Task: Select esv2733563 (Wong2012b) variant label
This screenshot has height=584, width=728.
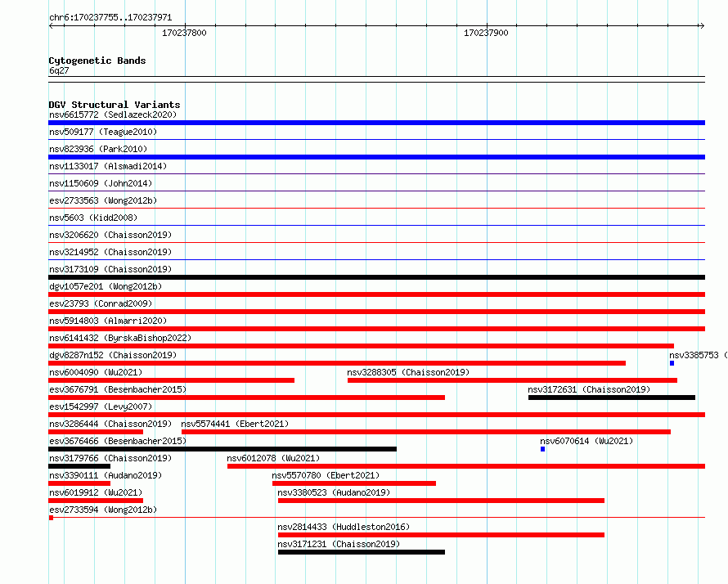Action: pos(103,200)
